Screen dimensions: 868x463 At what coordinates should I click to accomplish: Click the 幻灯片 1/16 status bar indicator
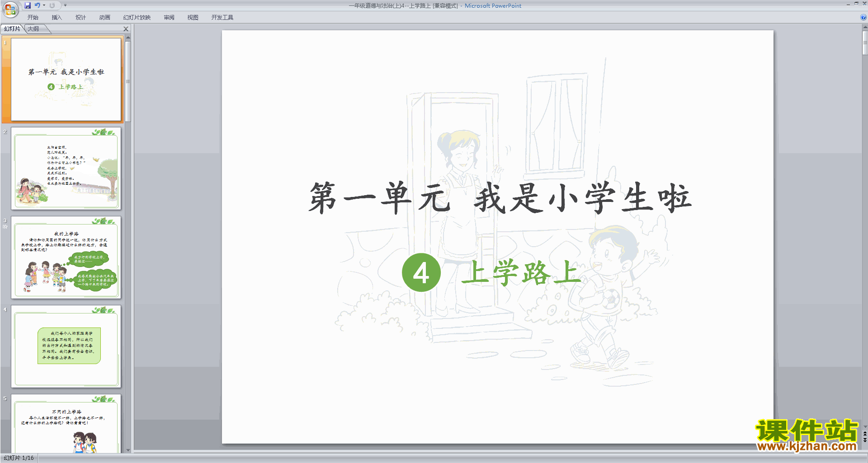[19, 458]
